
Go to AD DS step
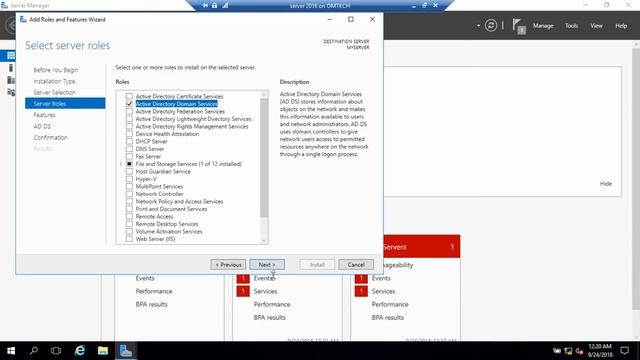click(42, 126)
